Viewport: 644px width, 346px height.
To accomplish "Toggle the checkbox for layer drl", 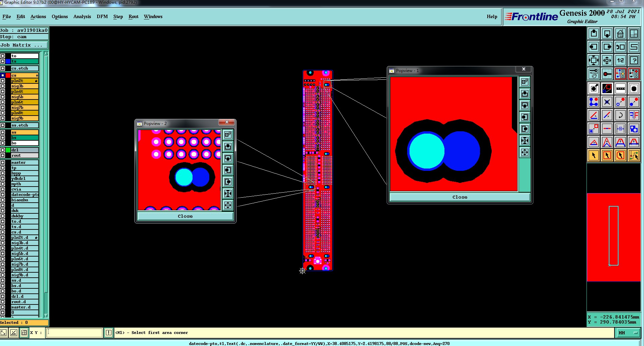I will [x=3, y=150].
